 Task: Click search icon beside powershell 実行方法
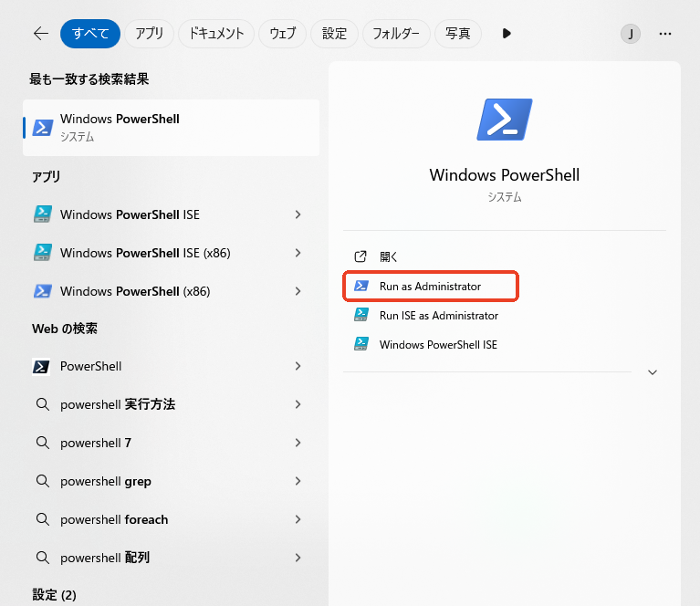pos(42,404)
